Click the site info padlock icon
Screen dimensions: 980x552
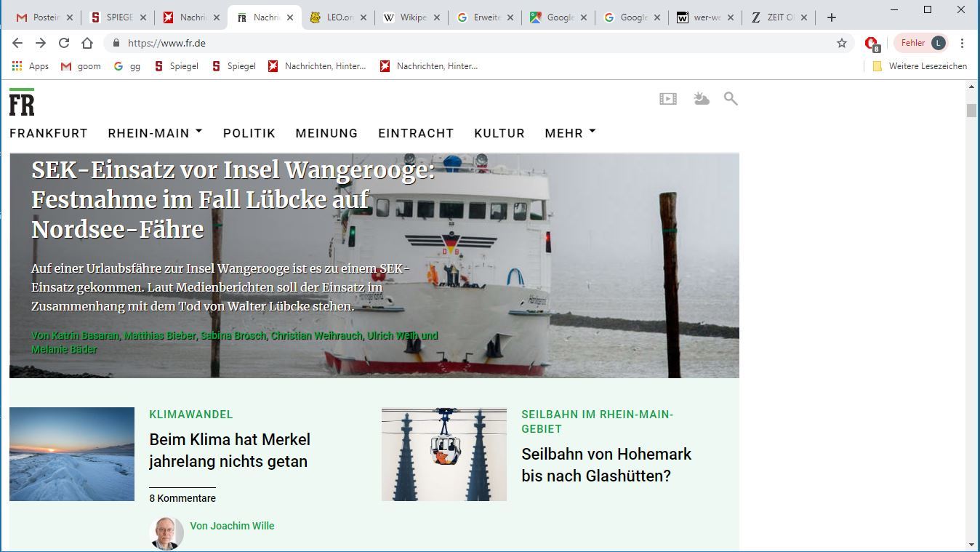pyautogui.click(x=116, y=43)
